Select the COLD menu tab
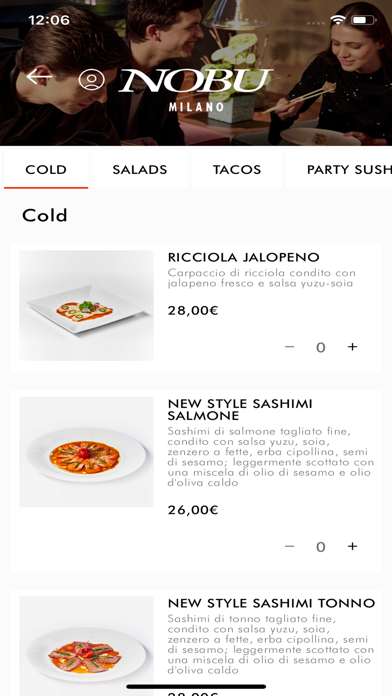 46,170
